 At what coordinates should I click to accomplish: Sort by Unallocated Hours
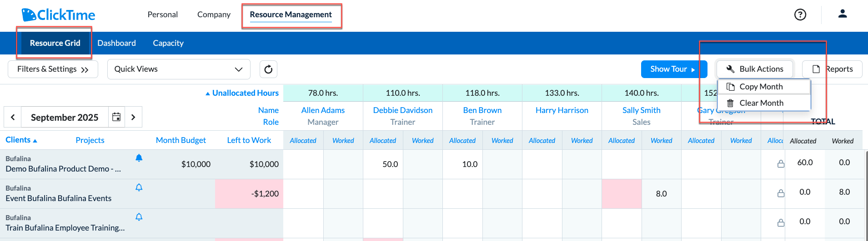242,93
